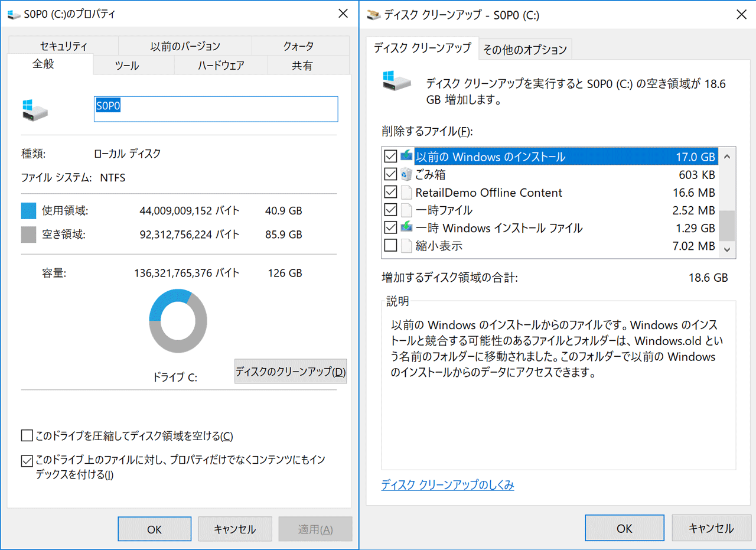Select the 17.0 GB size value

tap(696, 157)
